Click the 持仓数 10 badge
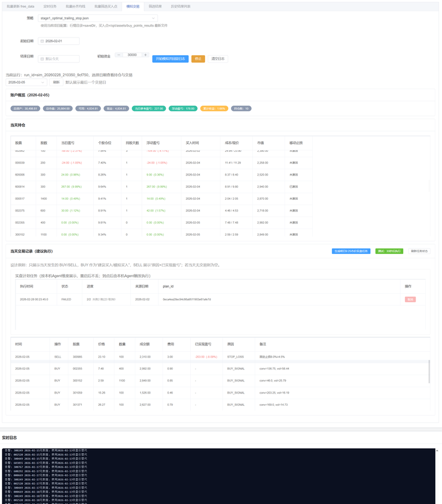Screen dimensions: 442x504 pos(241,109)
